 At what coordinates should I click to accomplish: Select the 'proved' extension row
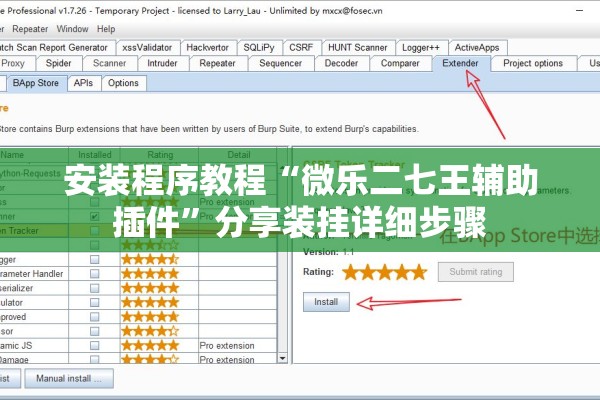[x=138, y=317]
